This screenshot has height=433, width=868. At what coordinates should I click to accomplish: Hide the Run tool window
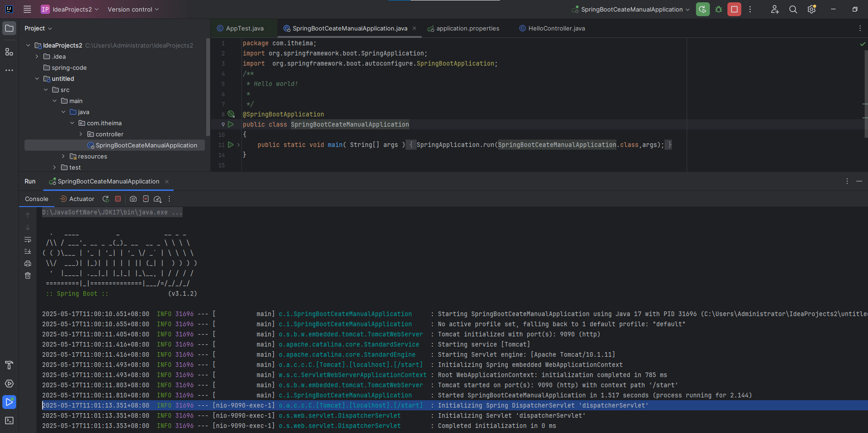[859, 182]
